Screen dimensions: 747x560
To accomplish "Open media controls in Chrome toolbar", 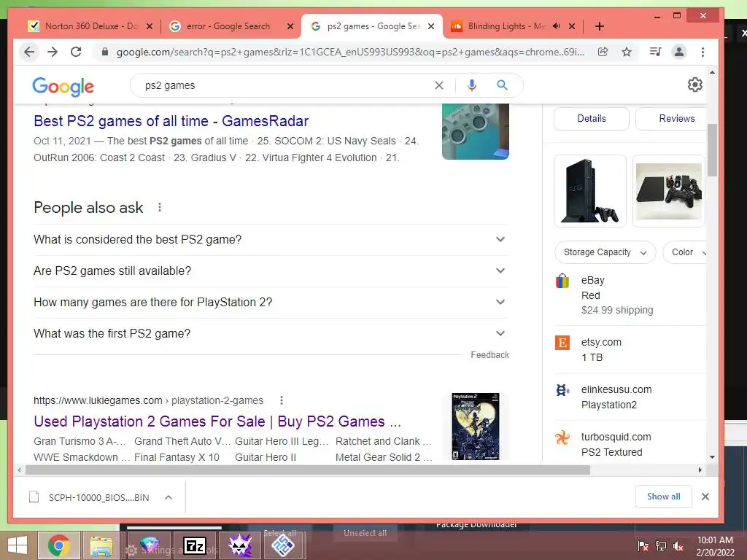I will [656, 52].
